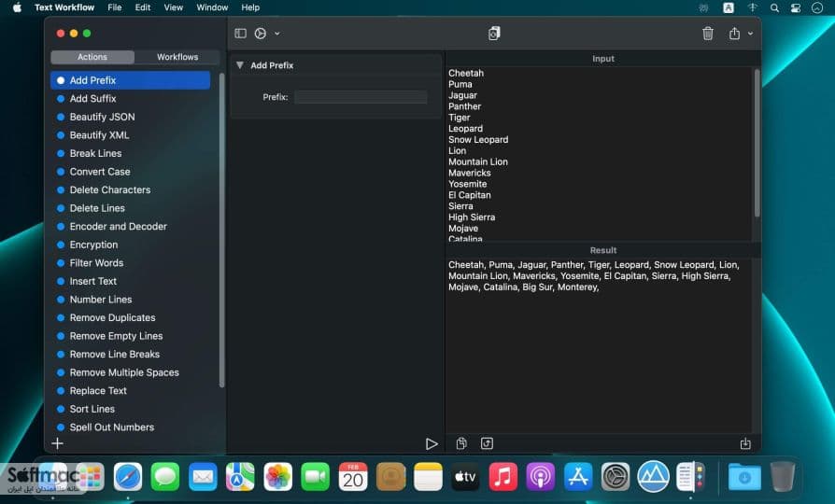Open Photos from the Dock
The width and height of the screenshot is (835, 504).
[278, 476]
